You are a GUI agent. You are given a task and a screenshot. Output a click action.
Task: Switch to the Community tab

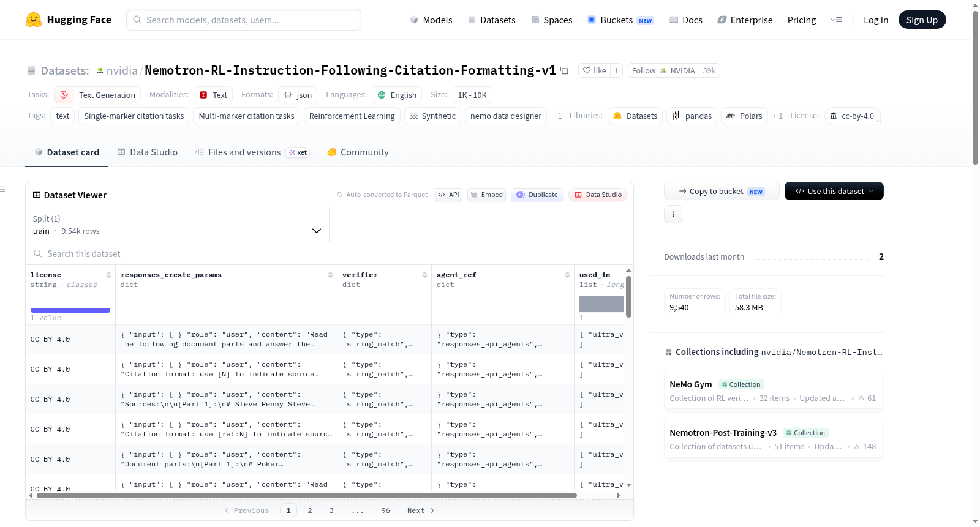point(358,152)
